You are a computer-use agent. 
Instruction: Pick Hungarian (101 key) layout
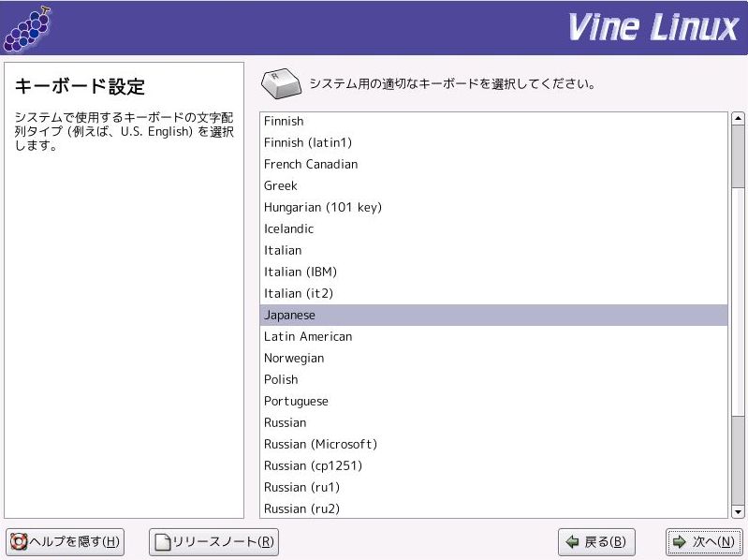click(493, 207)
